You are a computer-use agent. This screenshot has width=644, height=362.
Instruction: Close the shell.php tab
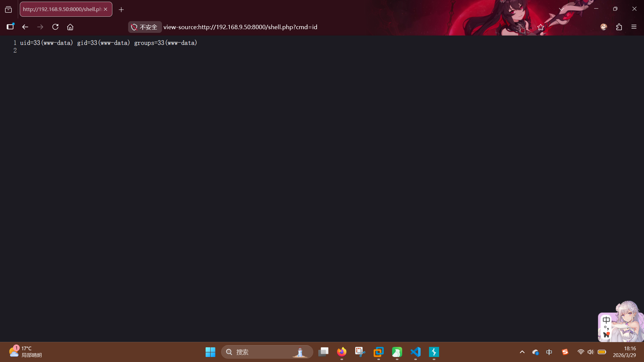point(106,9)
